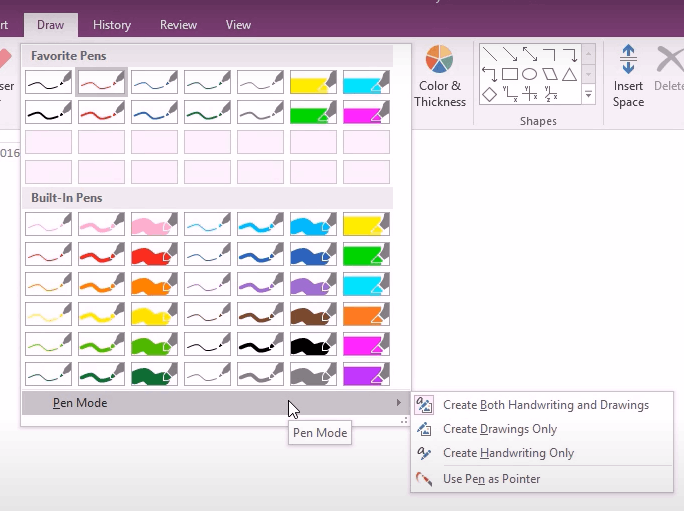The image size is (684, 511).
Task: Select the rectangle shape
Action: (510, 74)
